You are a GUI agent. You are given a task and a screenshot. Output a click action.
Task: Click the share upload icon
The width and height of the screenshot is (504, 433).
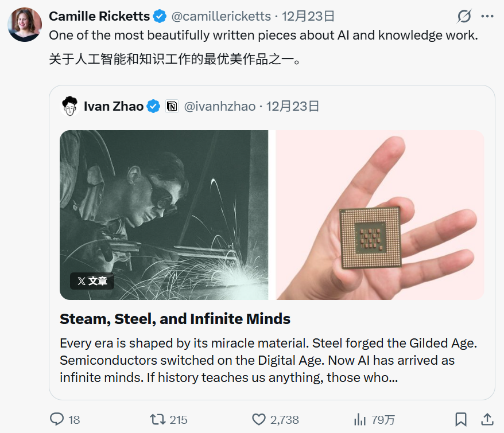tap(487, 419)
